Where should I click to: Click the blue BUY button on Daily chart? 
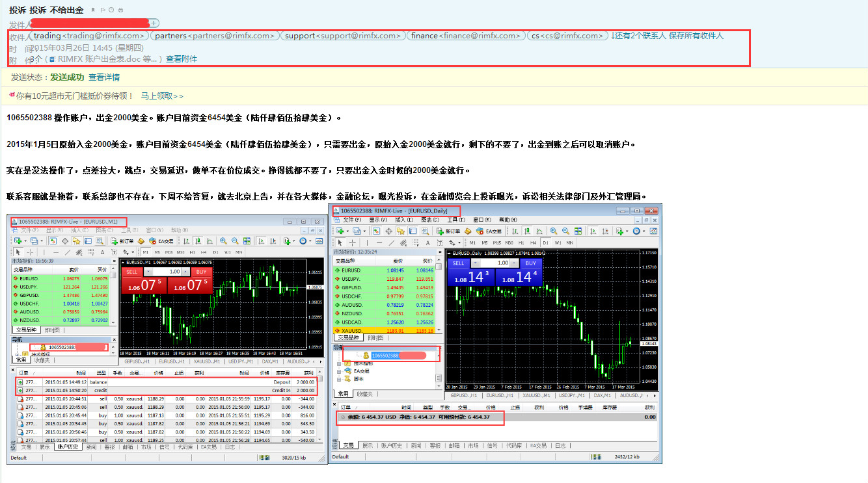pyautogui.click(x=531, y=263)
